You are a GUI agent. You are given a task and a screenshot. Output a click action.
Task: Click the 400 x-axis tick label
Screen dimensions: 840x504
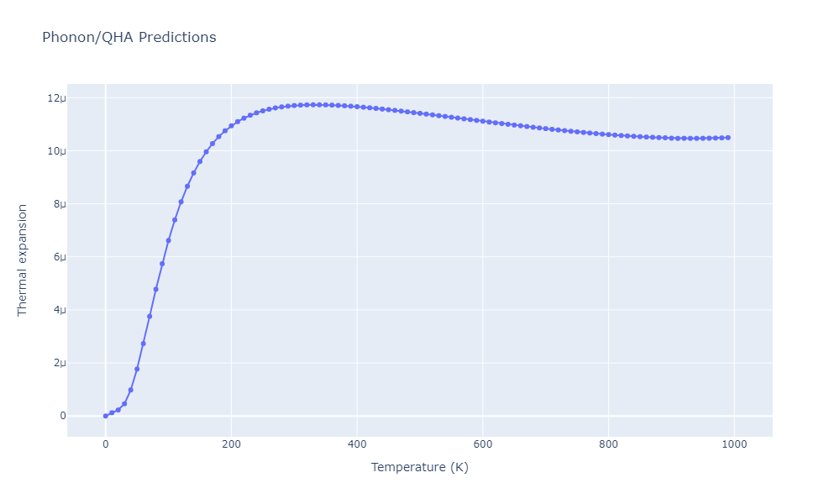pyautogui.click(x=357, y=444)
